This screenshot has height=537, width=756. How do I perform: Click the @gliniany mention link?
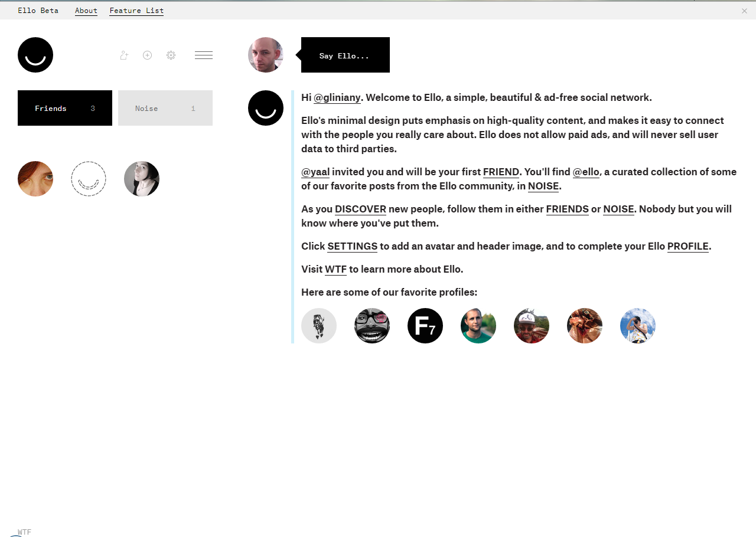click(x=337, y=98)
